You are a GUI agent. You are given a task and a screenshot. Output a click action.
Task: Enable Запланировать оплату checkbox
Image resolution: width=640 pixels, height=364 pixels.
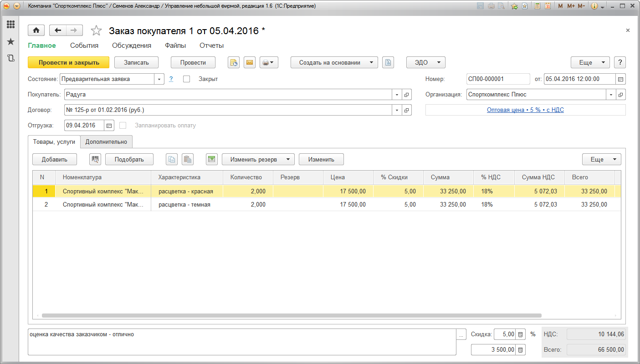pos(123,126)
